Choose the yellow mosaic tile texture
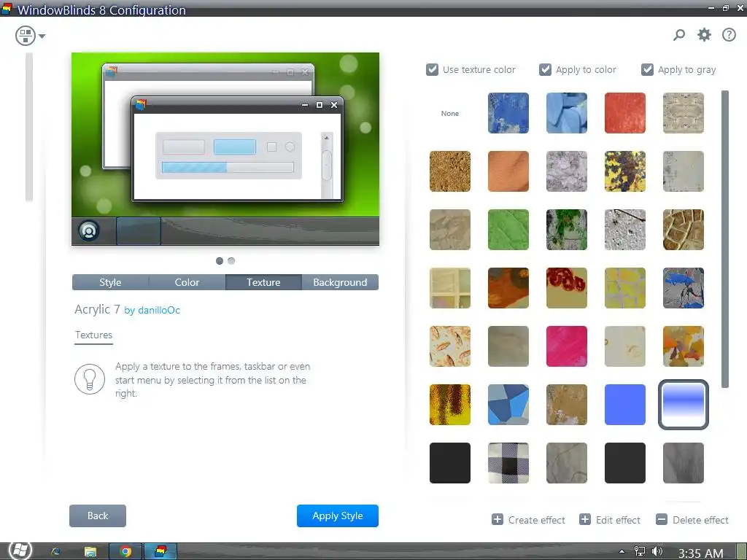This screenshot has height=560, width=747. [625, 288]
